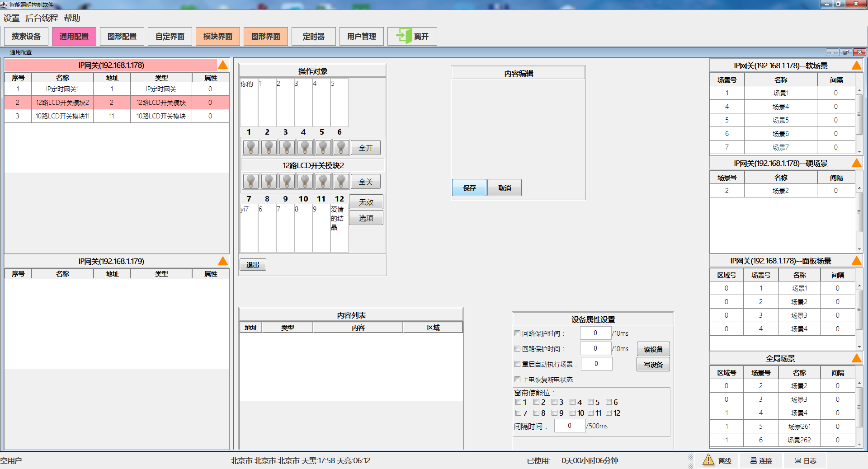
Task: Click the light bulb icon for channel 1
Action: 250,147
